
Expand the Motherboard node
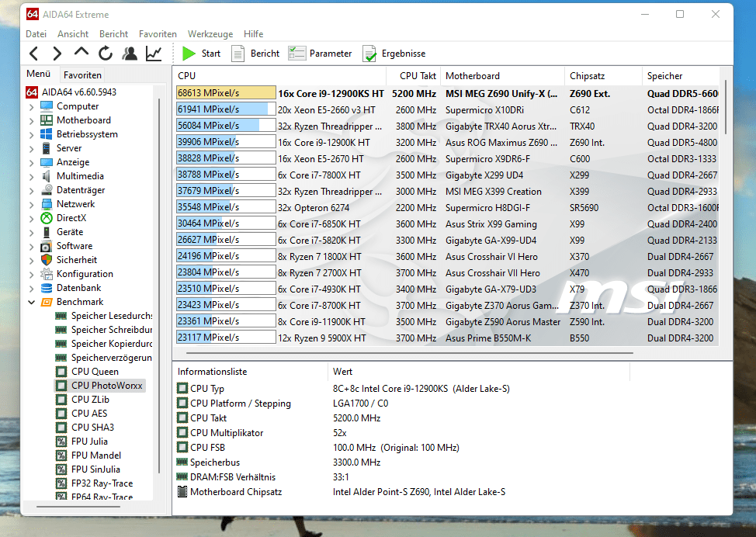click(31, 120)
